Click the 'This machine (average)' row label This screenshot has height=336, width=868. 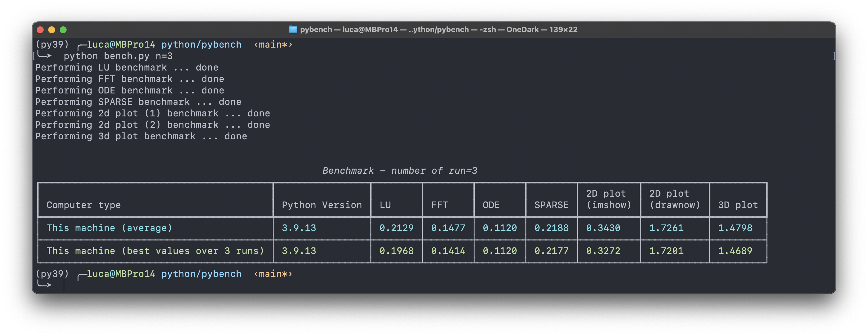point(109,228)
